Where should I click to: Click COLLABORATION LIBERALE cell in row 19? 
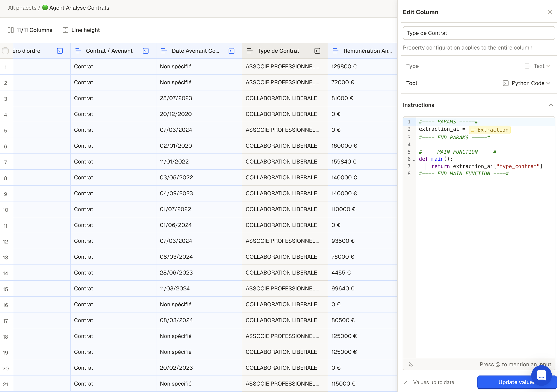coord(285,352)
